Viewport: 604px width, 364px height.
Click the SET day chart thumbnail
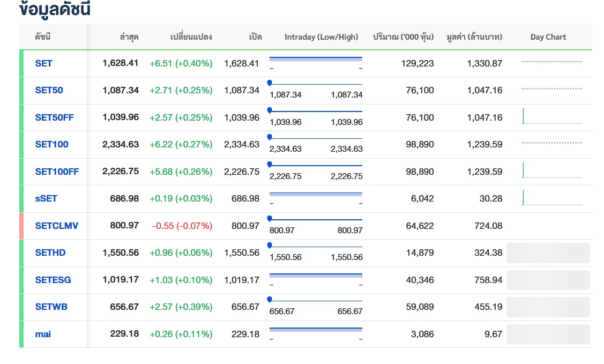click(x=551, y=62)
